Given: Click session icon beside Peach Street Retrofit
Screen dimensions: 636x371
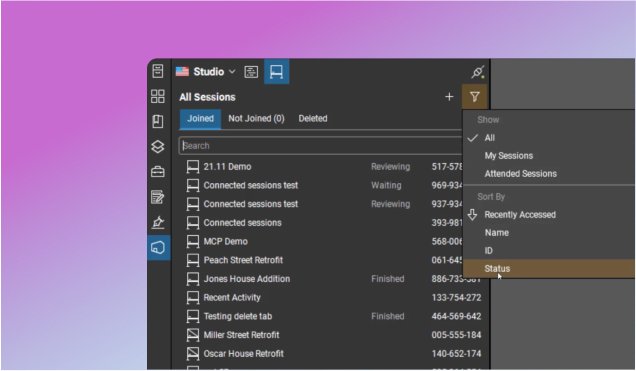Looking at the screenshot, I should coord(193,260).
